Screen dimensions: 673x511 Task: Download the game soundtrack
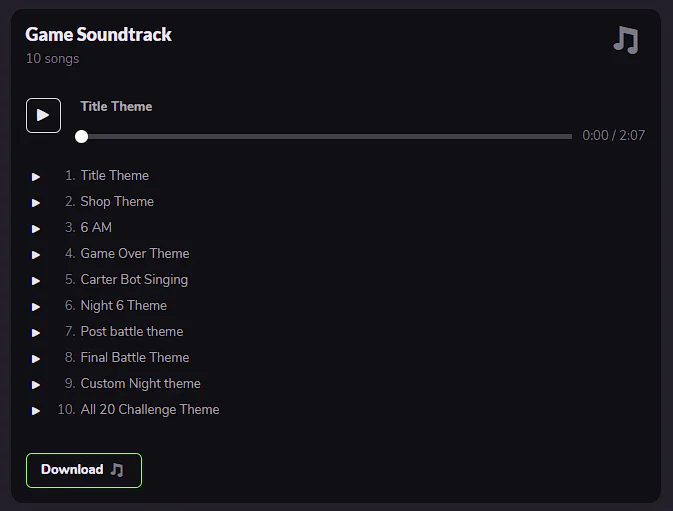84,470
